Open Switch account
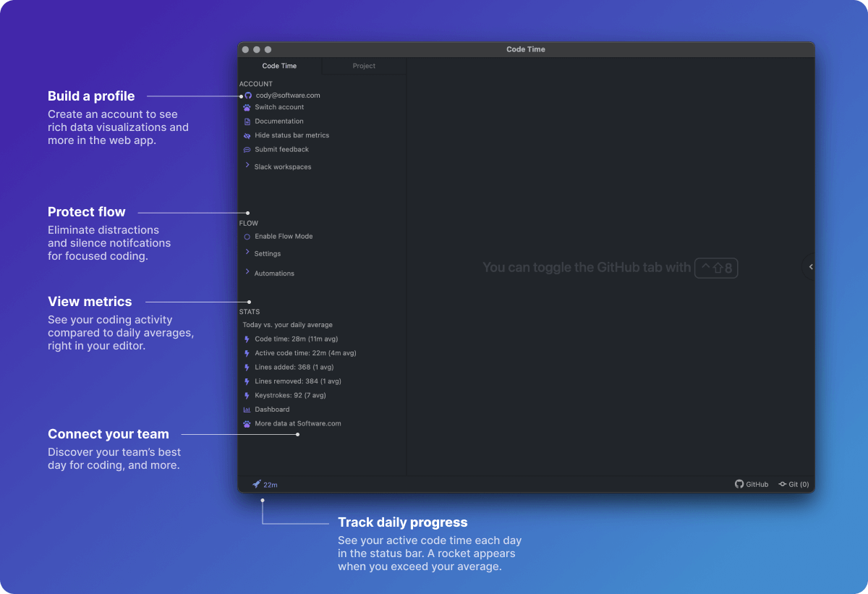This screenshot has height=594, width=868. pos(279,107)
